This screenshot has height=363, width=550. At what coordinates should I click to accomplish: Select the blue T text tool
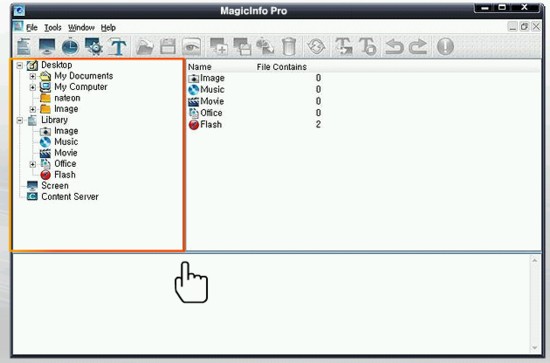pyautogui.click(x=118, y=47)
